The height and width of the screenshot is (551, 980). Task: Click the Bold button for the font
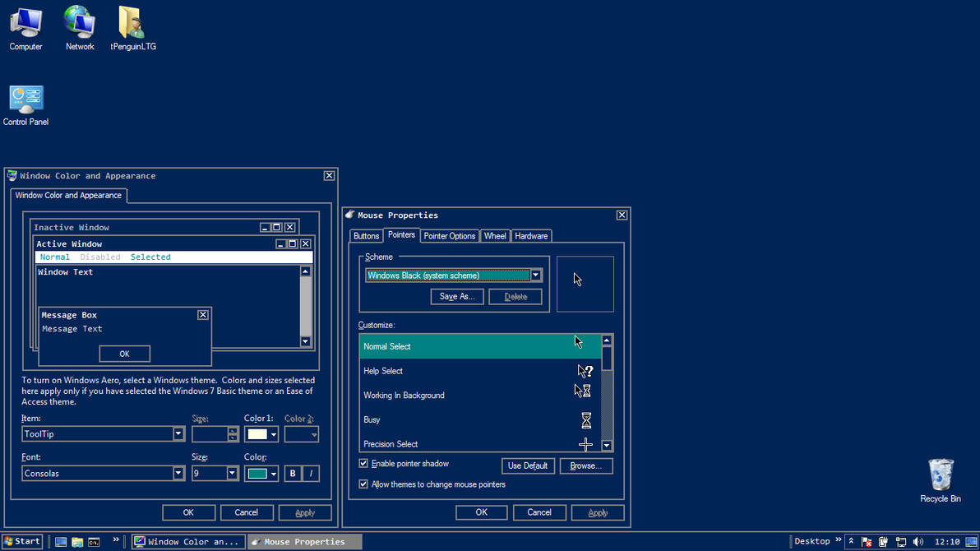292,473
